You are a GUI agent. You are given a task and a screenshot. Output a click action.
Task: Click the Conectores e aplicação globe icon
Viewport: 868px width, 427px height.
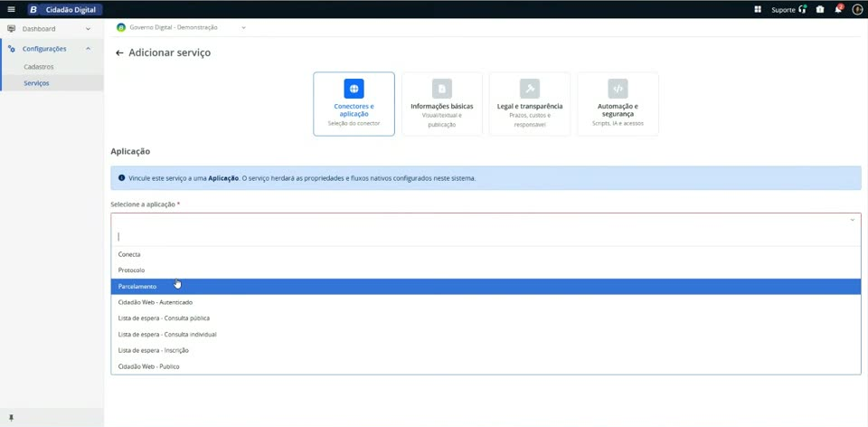(354, 89)
